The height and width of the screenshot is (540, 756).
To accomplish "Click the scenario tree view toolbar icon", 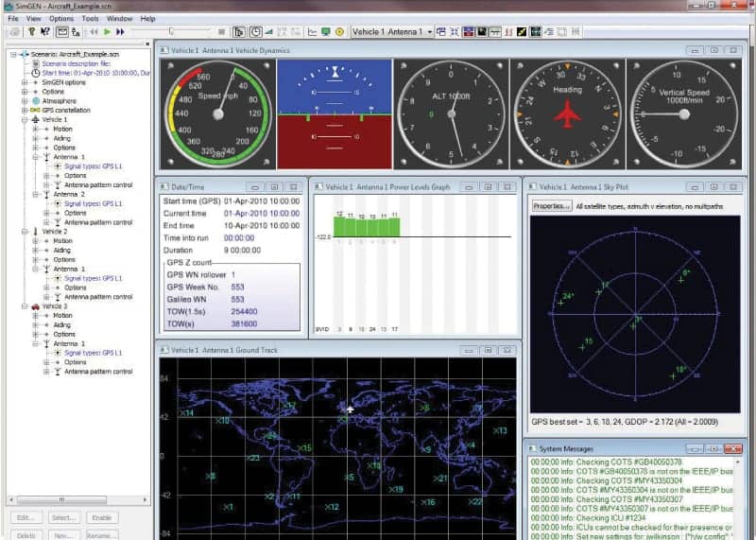I will 239,32.
